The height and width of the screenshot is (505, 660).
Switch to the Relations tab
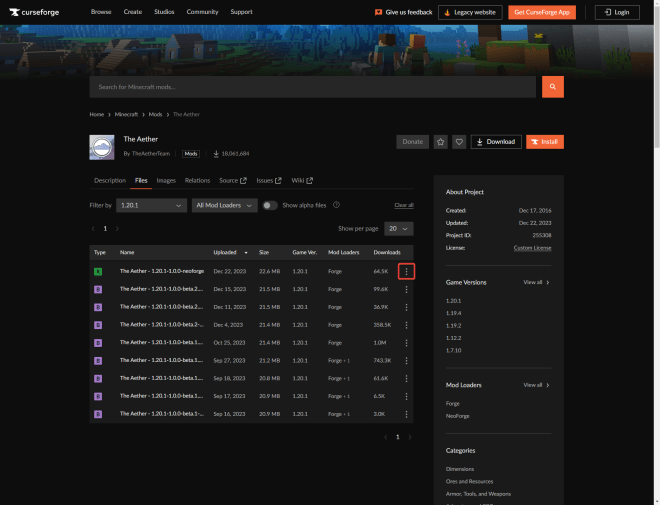[197, 181]
